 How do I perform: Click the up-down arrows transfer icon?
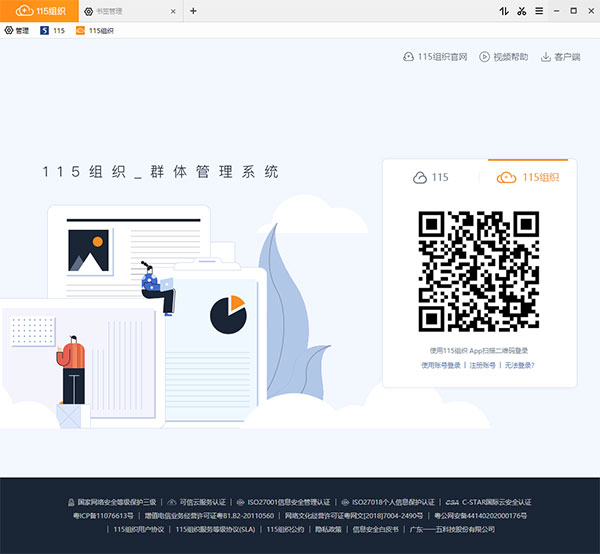click(504, 11)
